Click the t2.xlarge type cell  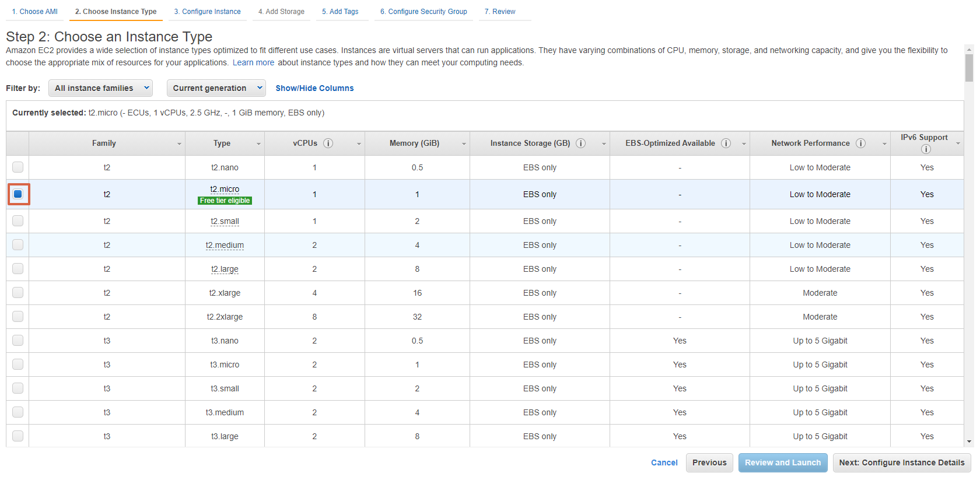225,293
